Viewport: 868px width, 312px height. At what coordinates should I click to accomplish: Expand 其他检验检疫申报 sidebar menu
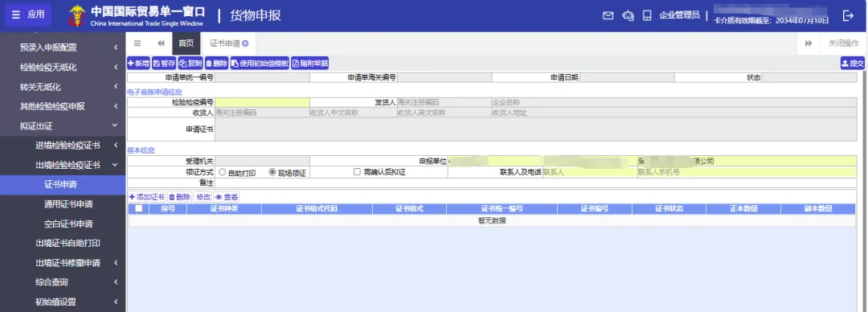click(x=63, y=106)
